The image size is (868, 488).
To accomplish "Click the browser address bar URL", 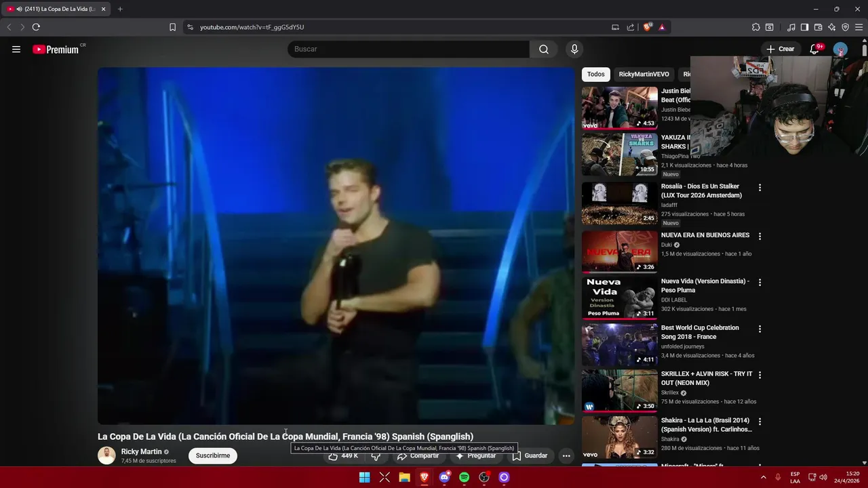I will 252,27.
